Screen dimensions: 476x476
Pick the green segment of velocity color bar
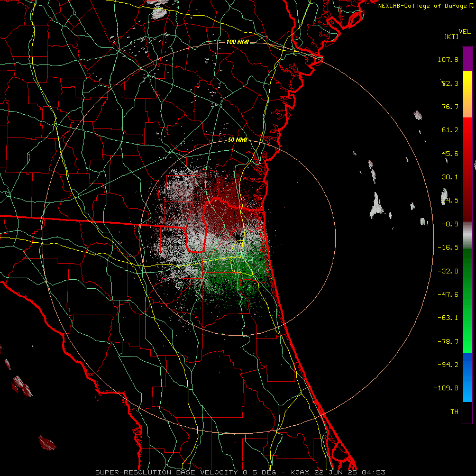(x=467, y=300)
